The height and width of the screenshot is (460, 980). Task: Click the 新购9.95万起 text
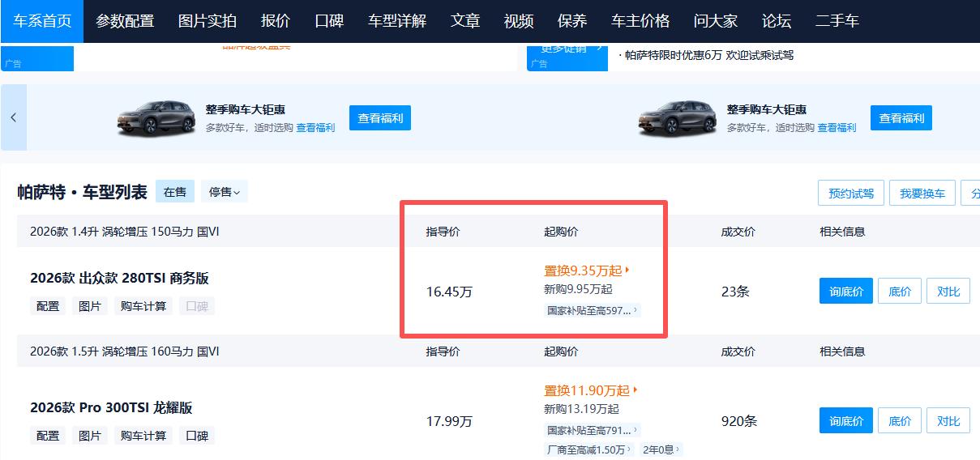tap(578, 289)
